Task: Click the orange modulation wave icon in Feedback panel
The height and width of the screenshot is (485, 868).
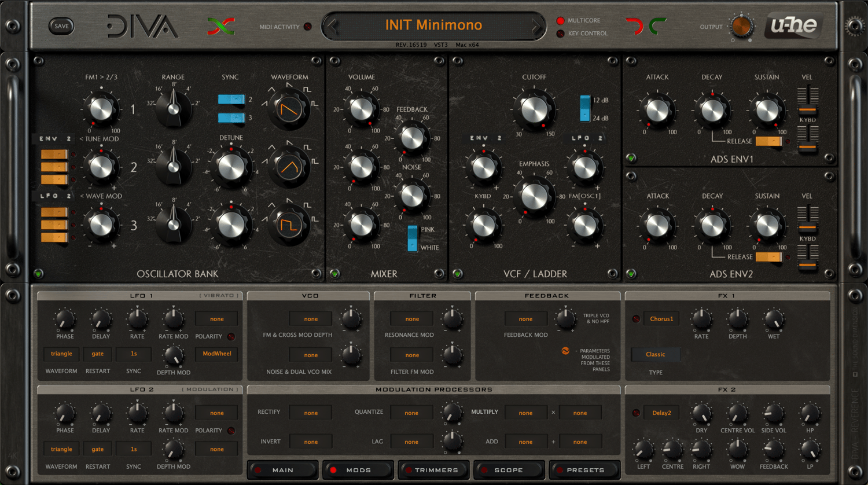Action: click(565, 351)
